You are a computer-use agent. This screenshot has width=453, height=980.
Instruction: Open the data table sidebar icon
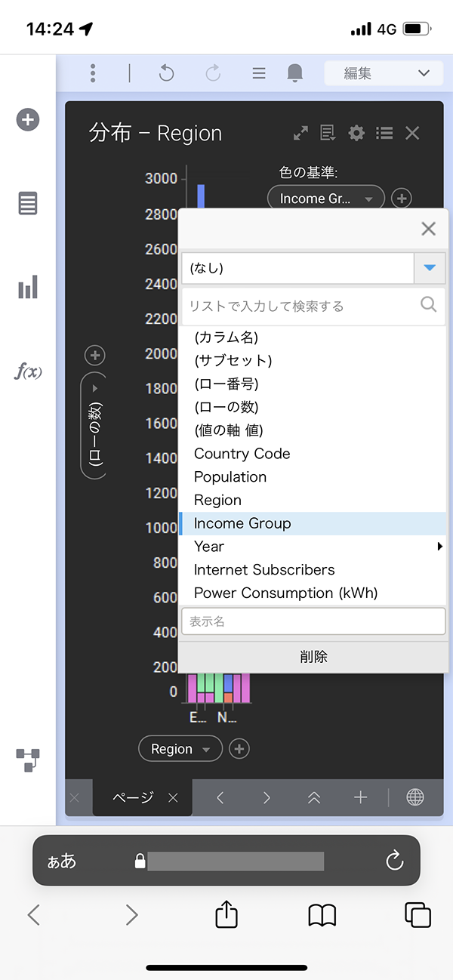click(28, 204)
